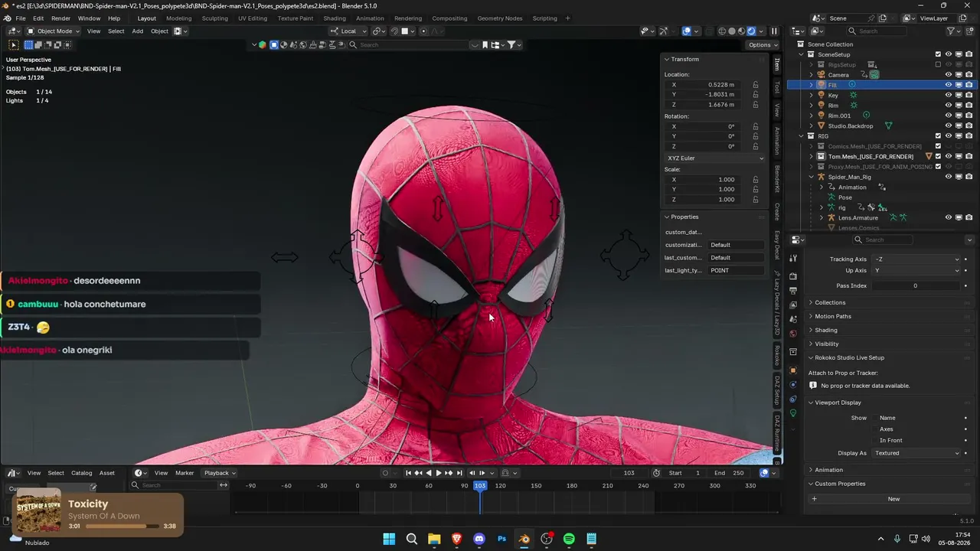Open Photoshop from the taskbar
Screen dimensions: 980x551
(501, 539)
